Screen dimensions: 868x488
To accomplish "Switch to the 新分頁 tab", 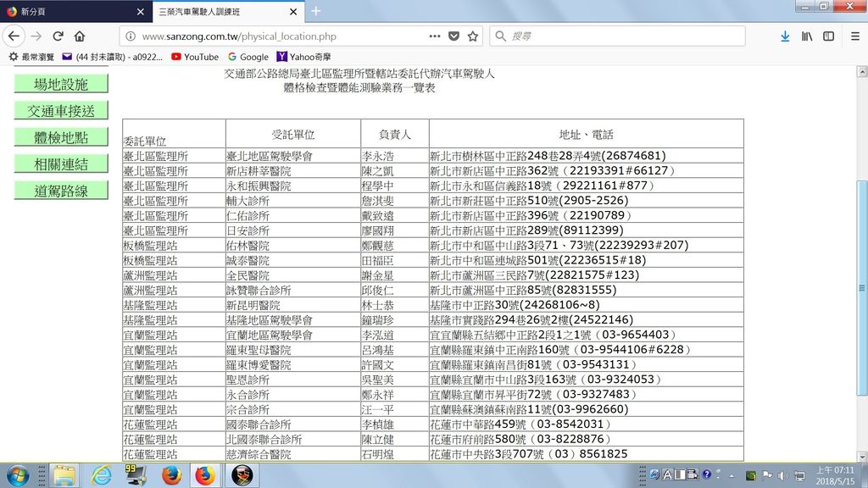I will tap(75, 12).
